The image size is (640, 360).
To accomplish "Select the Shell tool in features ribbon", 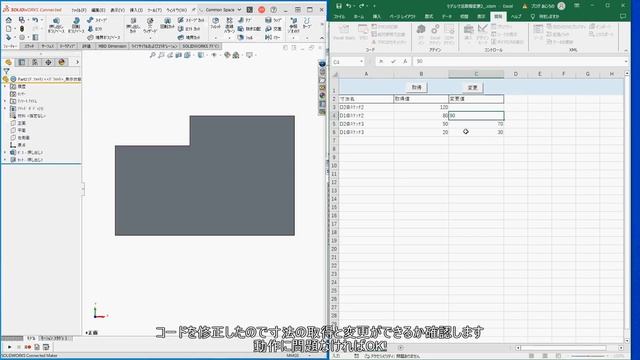I will coord(245,38).
